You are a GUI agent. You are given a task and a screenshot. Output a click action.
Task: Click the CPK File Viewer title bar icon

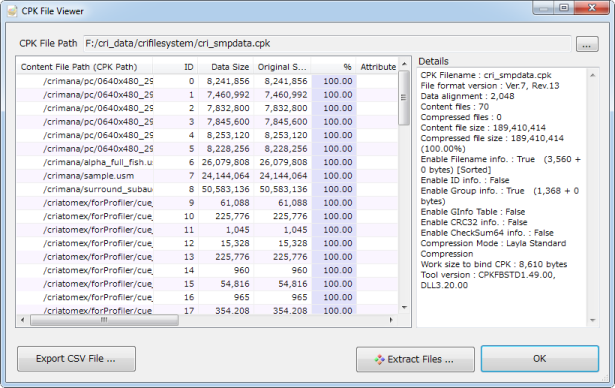point(12,11)
